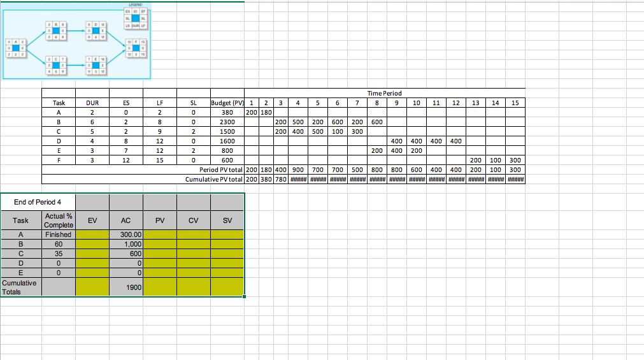Click the "Period PV total" label

(x=221, y=169)
